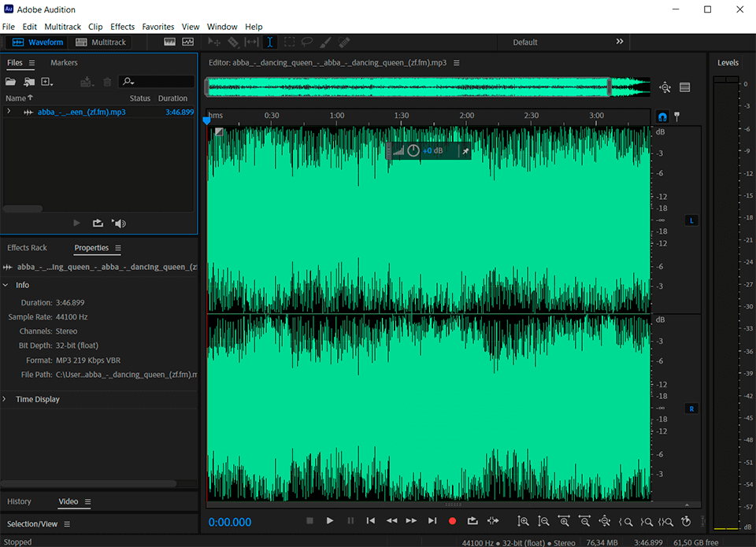Screen dimensions: 756x547
Task: Click the playhead marker at the timeline start
Action: (x=207, y=120)
